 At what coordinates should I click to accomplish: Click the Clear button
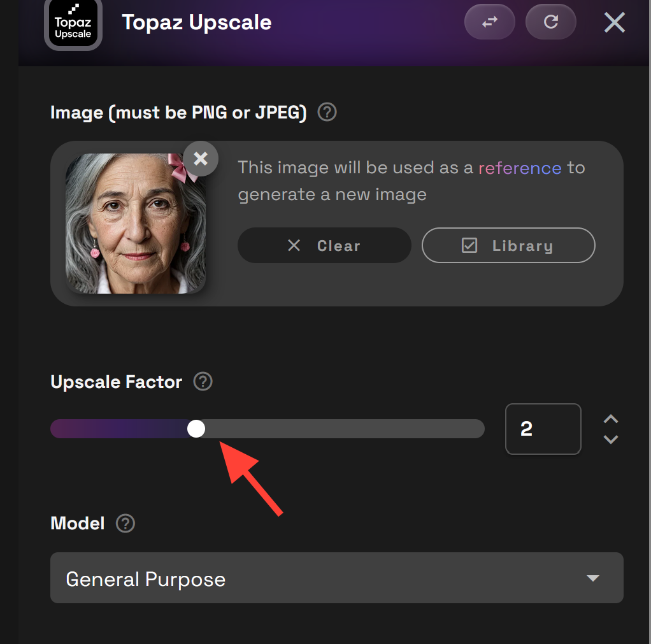(324, 245)
